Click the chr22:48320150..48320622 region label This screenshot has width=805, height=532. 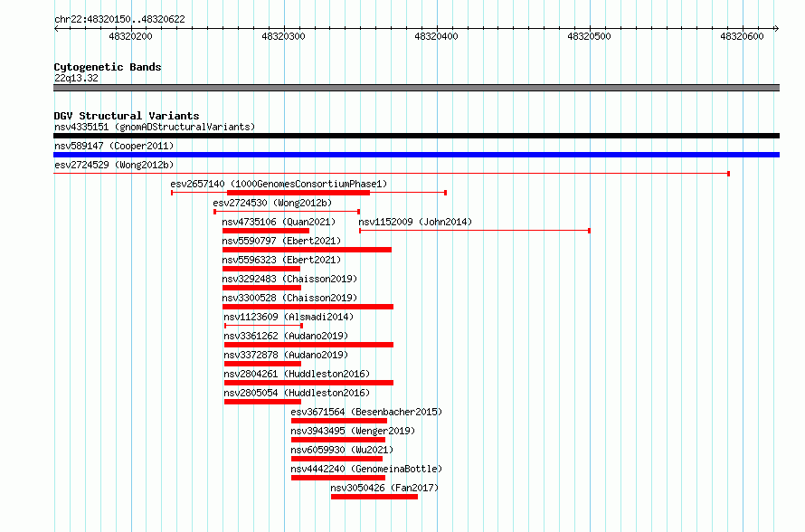(119, 19)
